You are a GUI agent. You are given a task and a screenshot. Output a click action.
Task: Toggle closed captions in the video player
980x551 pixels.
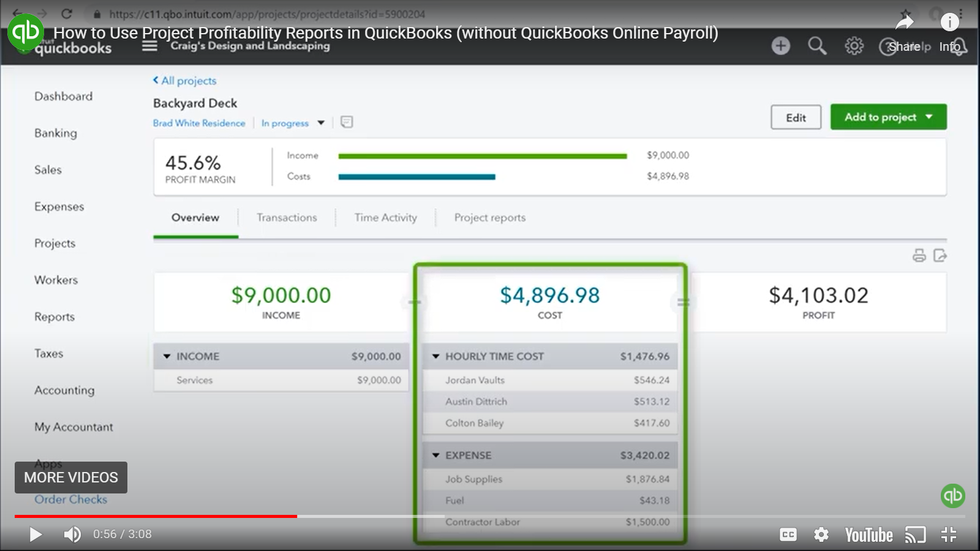tap(789, 534)
